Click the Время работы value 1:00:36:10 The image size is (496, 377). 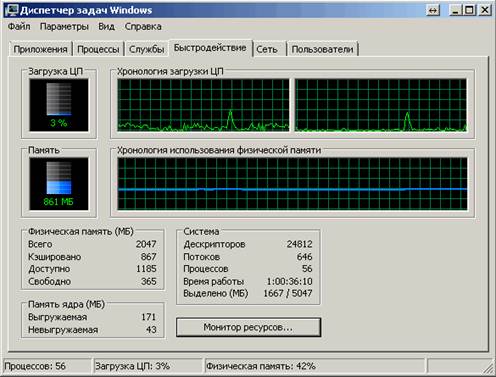coord(289,281)
